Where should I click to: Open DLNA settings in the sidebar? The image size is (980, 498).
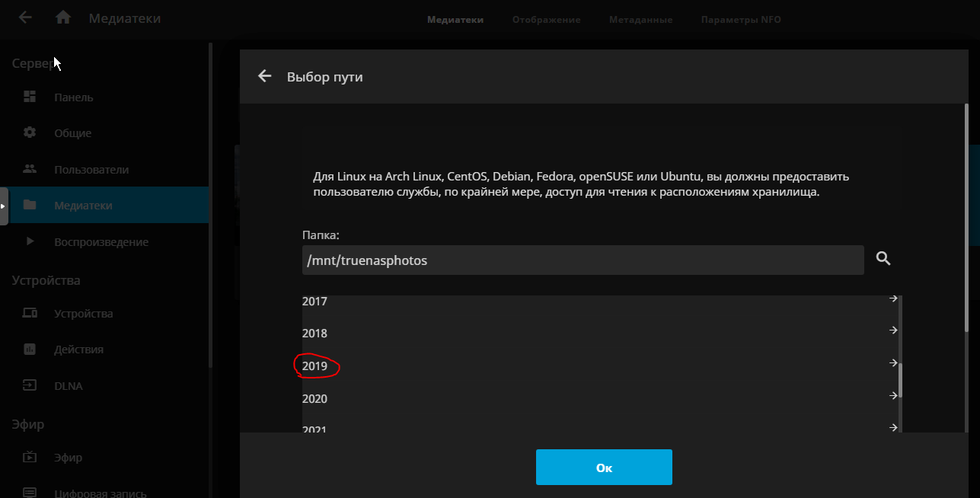click(x=68, y=385)
